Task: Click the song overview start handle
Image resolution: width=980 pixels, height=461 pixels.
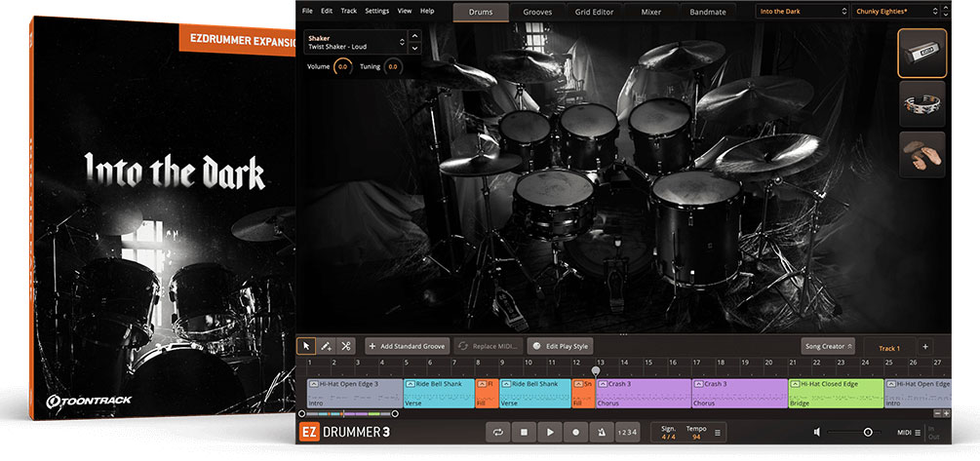Action: pos(302,413)
